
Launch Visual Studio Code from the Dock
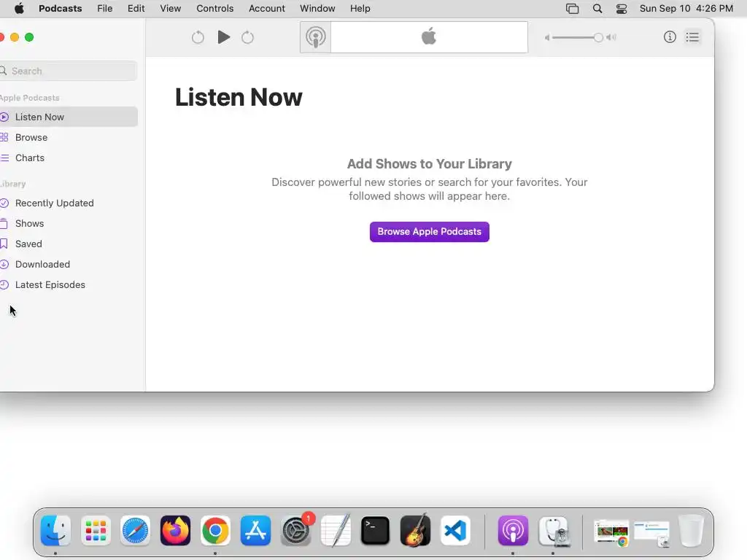455,531
